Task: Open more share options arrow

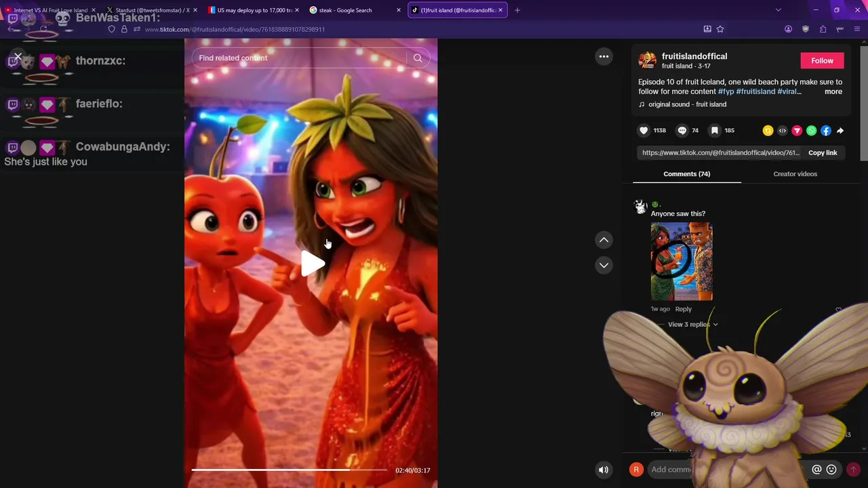Action: (x=840, y=131)
